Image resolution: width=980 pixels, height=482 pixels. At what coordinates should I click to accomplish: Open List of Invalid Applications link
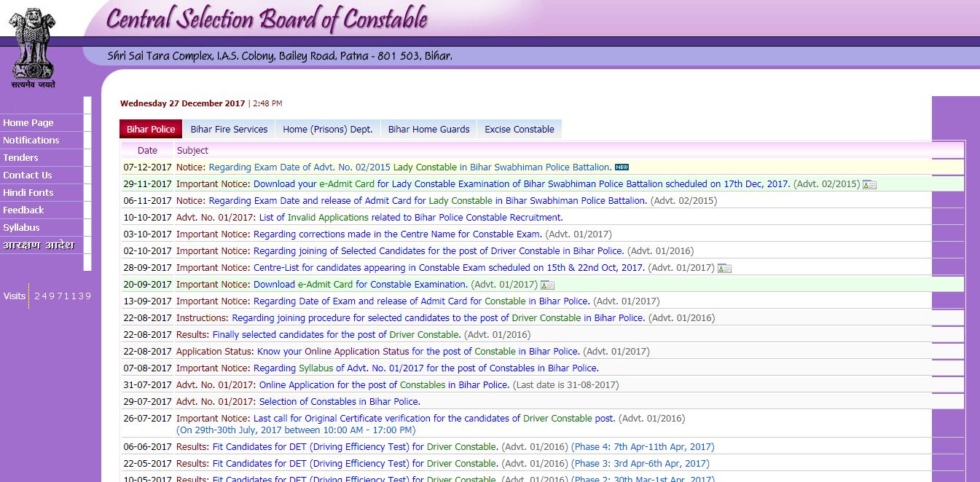411,218
